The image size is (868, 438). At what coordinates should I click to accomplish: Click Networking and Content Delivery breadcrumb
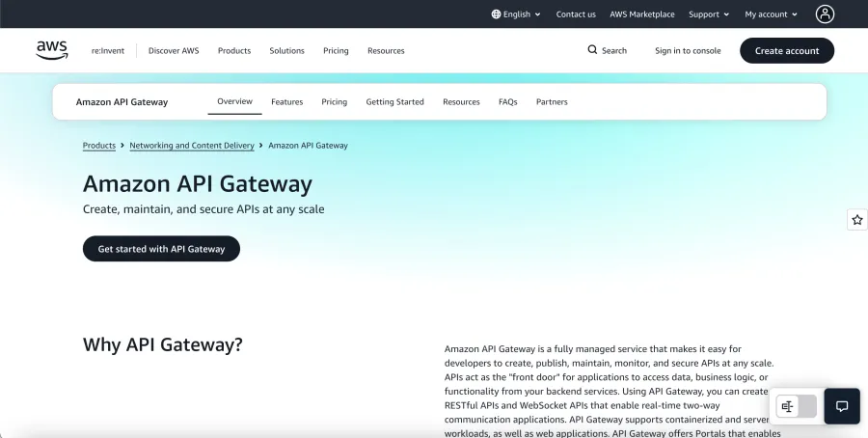click(x=192, y=145)
